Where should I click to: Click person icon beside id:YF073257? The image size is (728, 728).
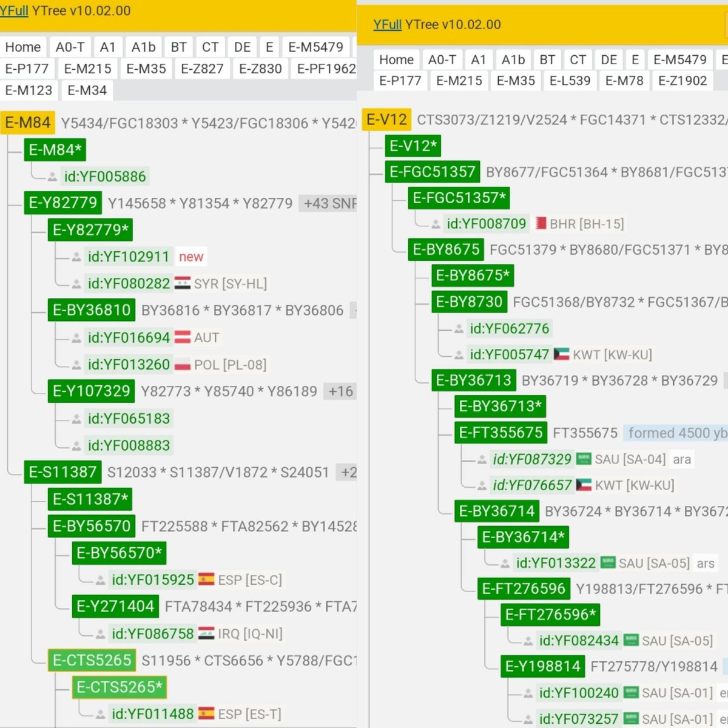coord(528,720)
